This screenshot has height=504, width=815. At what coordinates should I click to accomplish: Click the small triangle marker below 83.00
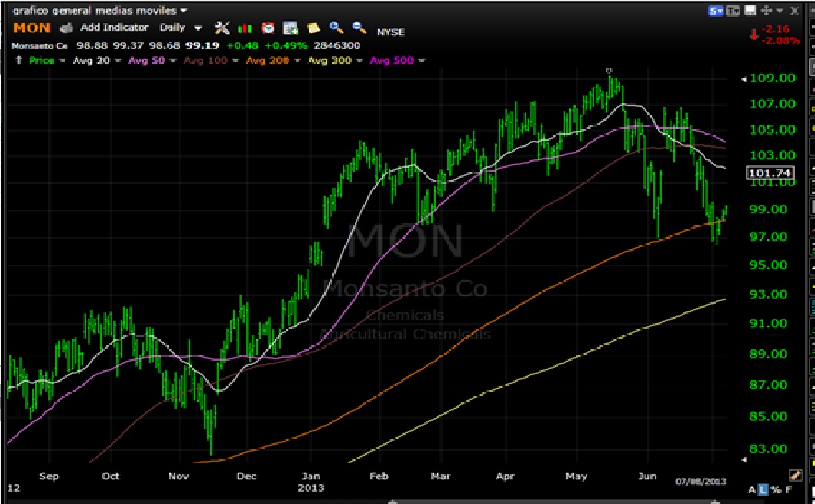coord(743,459)
